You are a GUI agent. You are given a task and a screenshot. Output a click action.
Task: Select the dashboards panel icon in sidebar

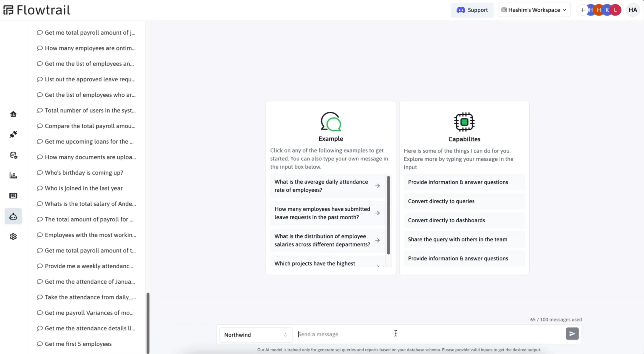(x=13, y=196)
